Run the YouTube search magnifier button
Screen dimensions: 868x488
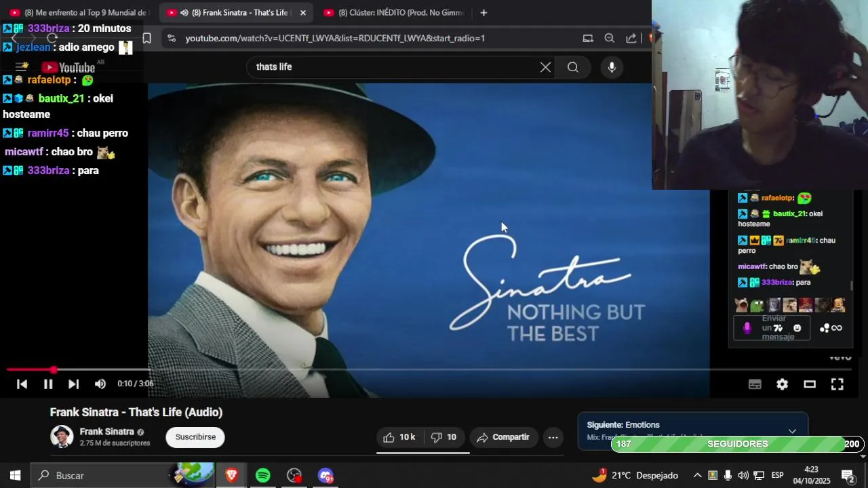click(573, 67)
